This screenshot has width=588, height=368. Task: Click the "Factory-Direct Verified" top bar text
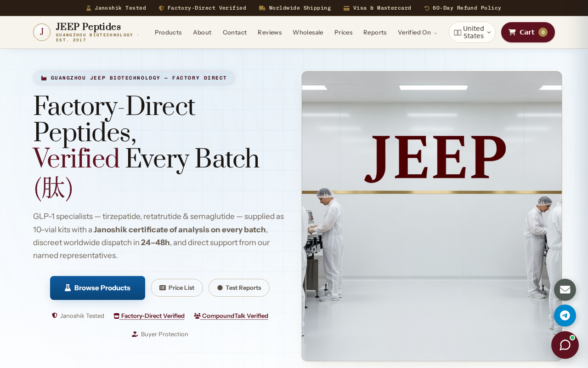(x=207, y=8)
